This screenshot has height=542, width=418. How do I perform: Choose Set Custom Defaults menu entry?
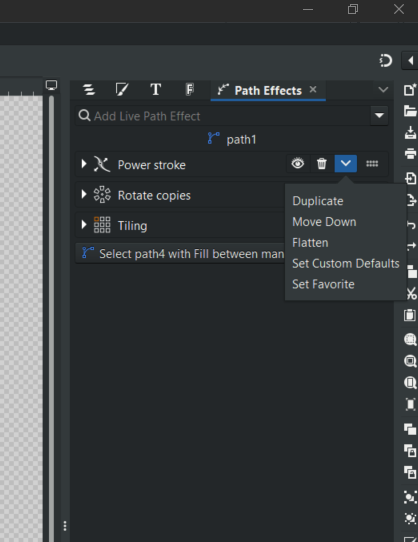coord(346,263)
